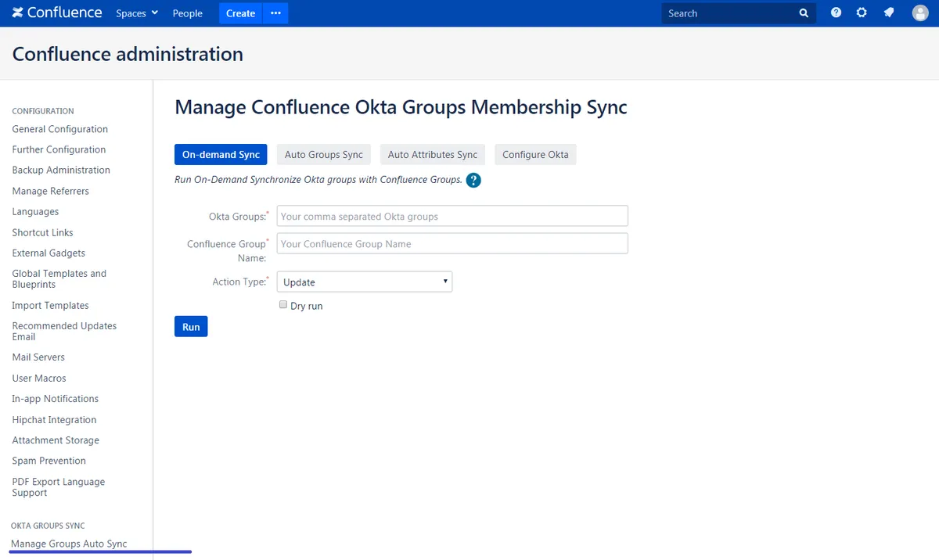Screen dimensions: 939x560
Task: Switch to the Configure Okta tab
Action: tap(535, 154)
